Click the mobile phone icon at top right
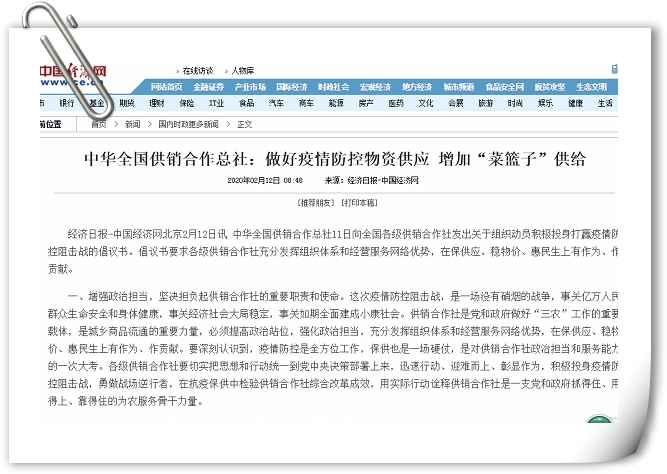The height and width of the screenshot is (474, 667). click(x=615, y=69)
